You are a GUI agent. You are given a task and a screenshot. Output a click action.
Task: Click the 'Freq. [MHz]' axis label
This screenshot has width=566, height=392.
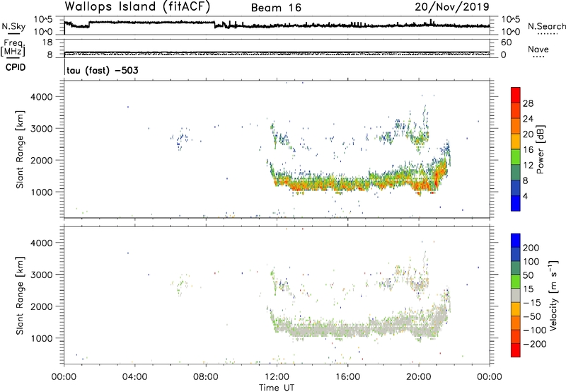tap(13, 48)
